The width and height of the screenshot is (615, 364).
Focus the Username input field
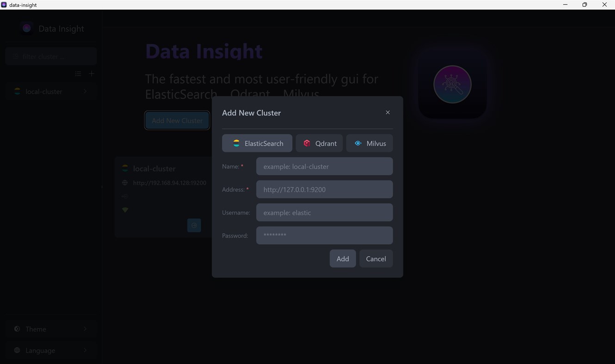(x=325, y=213)
